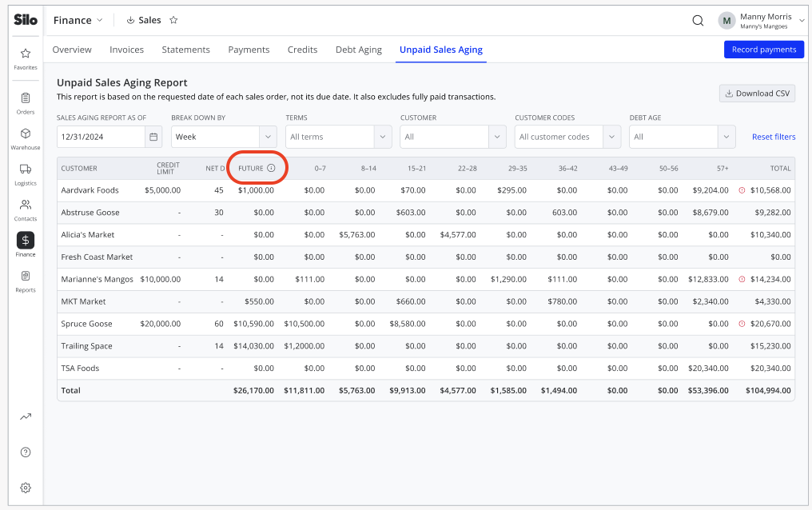The height and width of the screenshot is (510, 812).
Task: Click the help question mark icon
Action: click(x=26, y=452)
